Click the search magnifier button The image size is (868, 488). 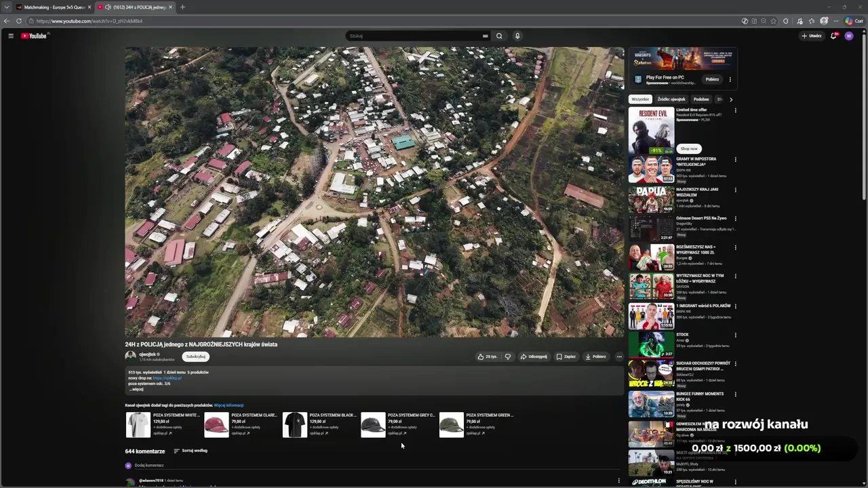click(x=499, y=36)
